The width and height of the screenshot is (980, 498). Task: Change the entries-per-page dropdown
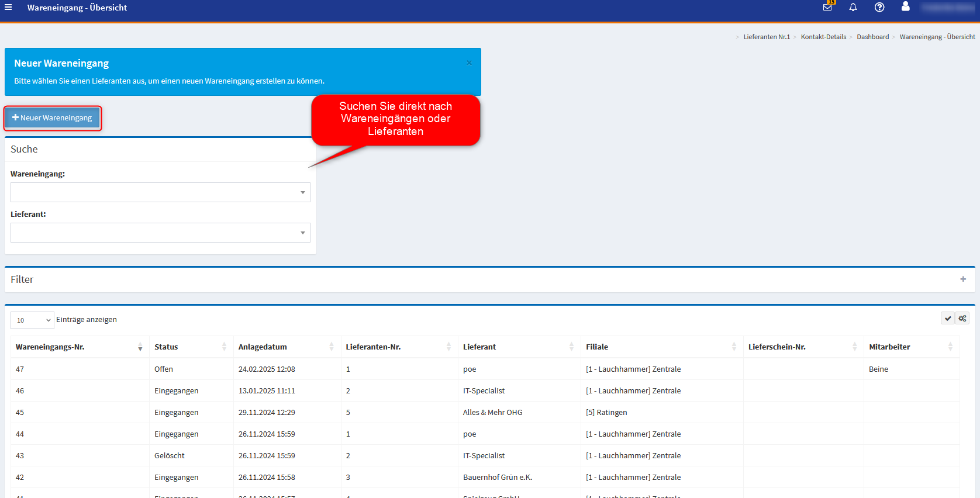(33, 320)
